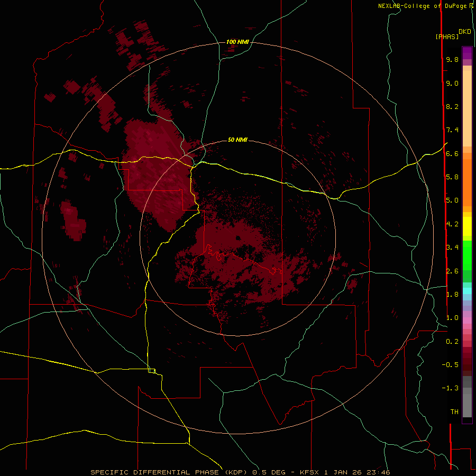
Task: Click the 0.2 scale label
Action: [452, 342]
